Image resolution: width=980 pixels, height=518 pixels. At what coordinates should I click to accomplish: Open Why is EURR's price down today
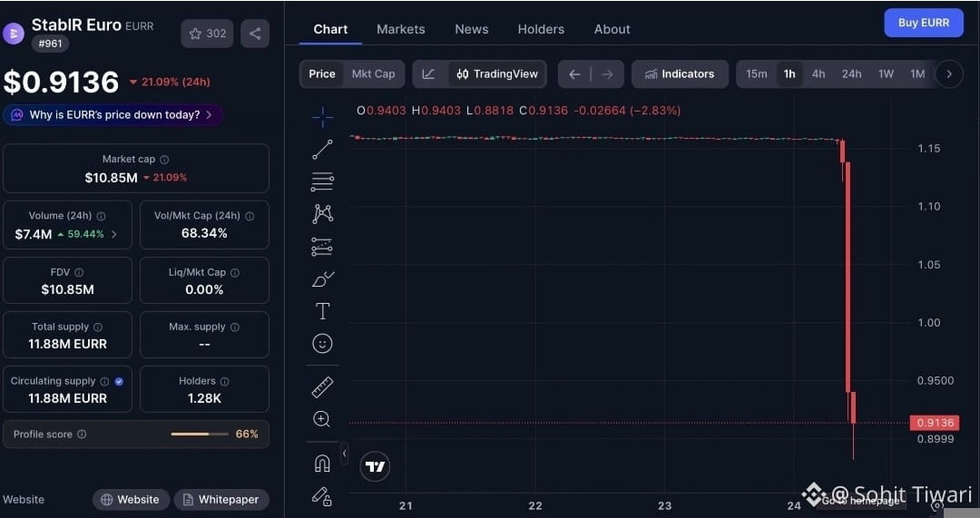tap(113, 115)
